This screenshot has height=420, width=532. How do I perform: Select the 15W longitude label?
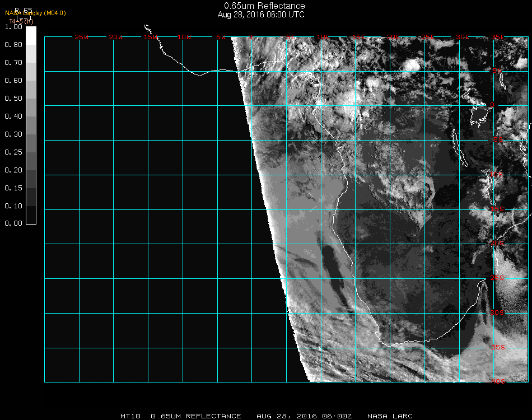(151, 37)
